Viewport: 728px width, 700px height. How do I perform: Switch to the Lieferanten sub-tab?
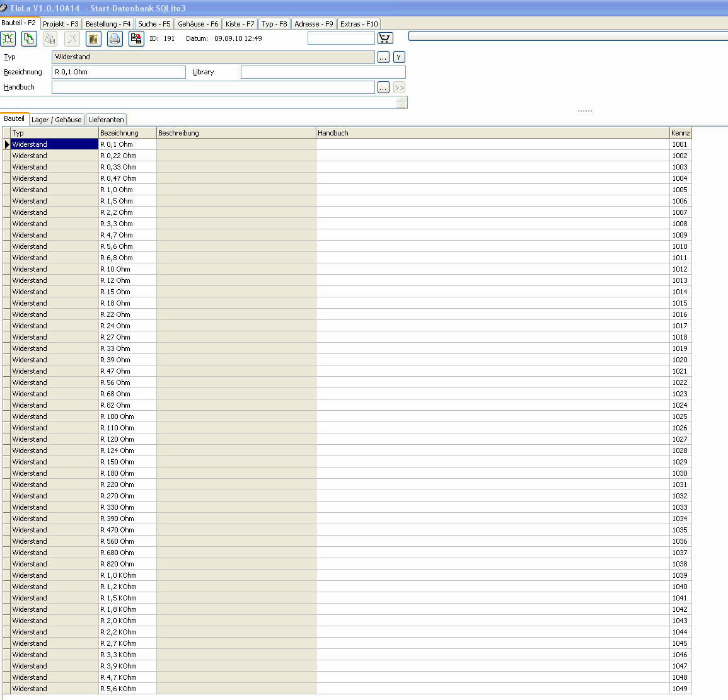[107, 120]
